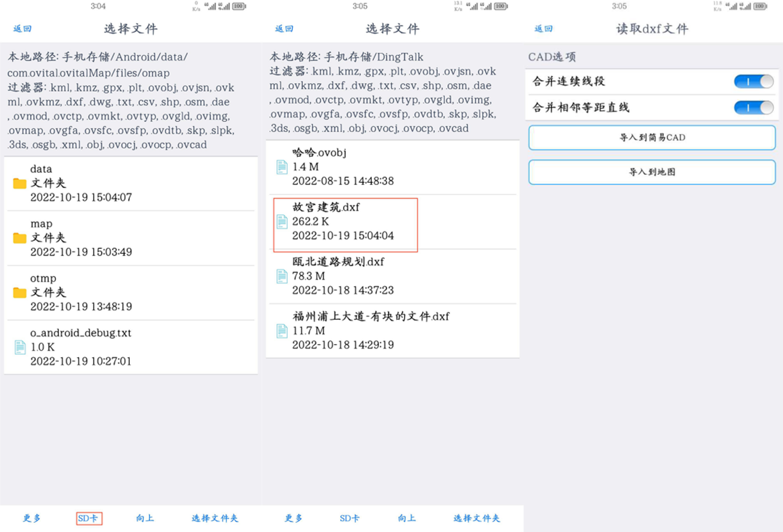Disable the 合并相邻等距直线 switch

click(753, 107)
